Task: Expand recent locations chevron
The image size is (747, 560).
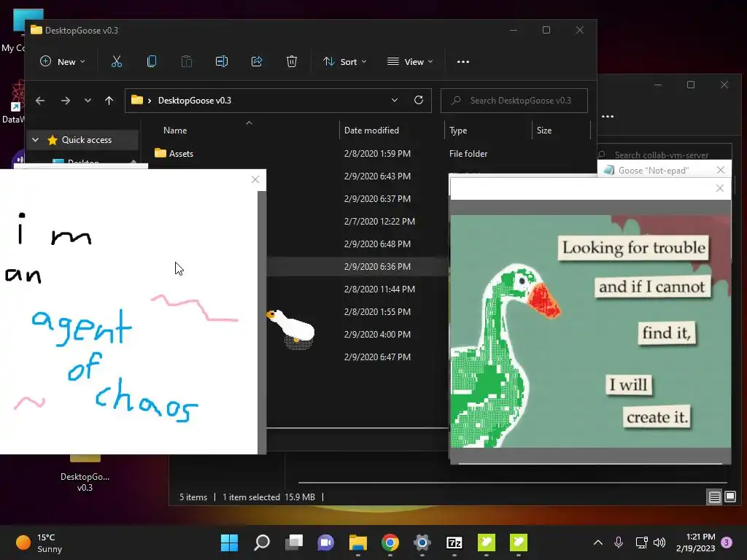Action: pos(88,101)
